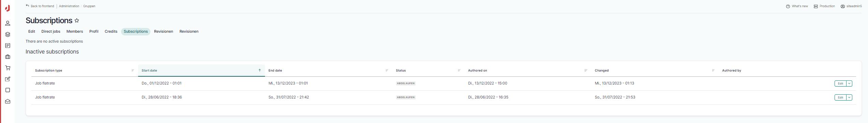Click the edit pencil sidebar icon
Screen dimensions: 868x123
(x=8, y=79)
